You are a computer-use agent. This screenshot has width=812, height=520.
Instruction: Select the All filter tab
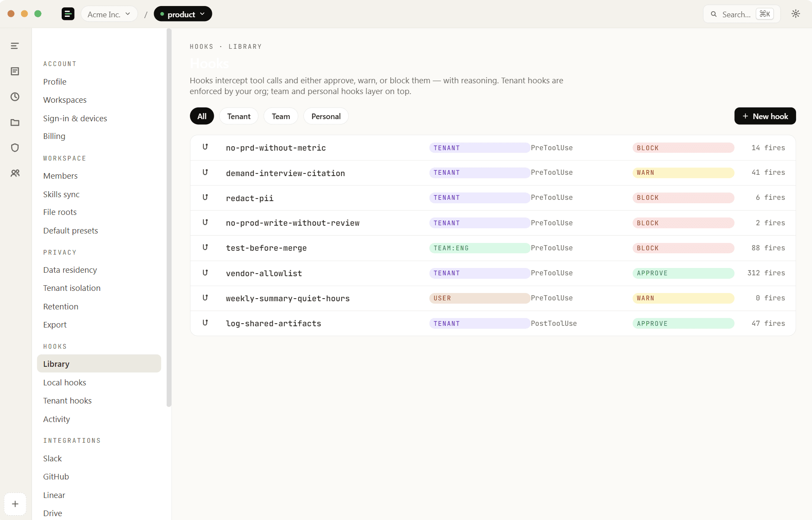pos(202,116)
